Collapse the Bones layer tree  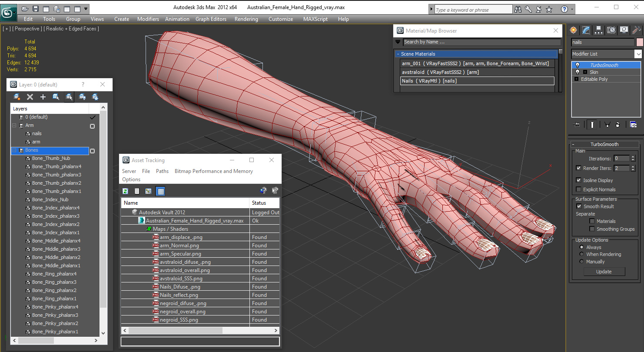14,150
